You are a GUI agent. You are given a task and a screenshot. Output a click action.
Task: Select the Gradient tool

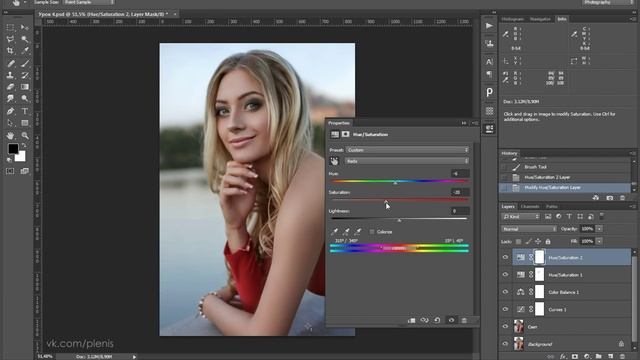tap(24, 87)
